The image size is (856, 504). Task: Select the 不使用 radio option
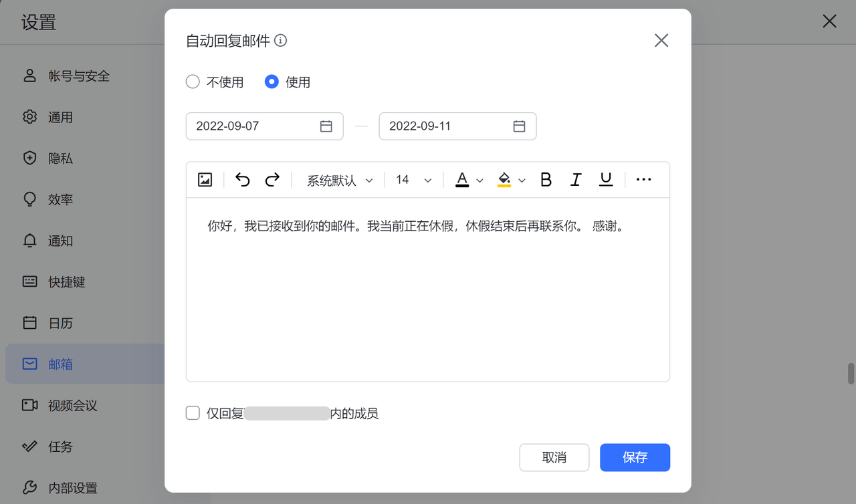[x=193, y=82]
